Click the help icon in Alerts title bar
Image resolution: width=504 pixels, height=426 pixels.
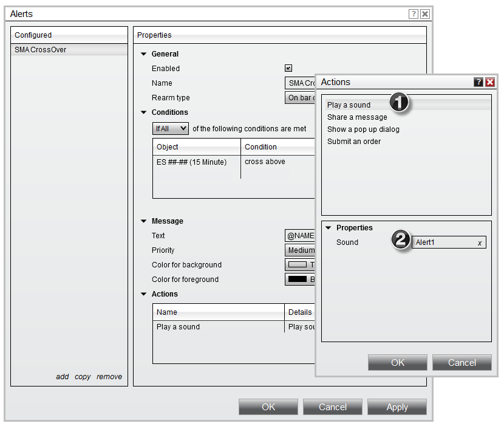(414, 14)
